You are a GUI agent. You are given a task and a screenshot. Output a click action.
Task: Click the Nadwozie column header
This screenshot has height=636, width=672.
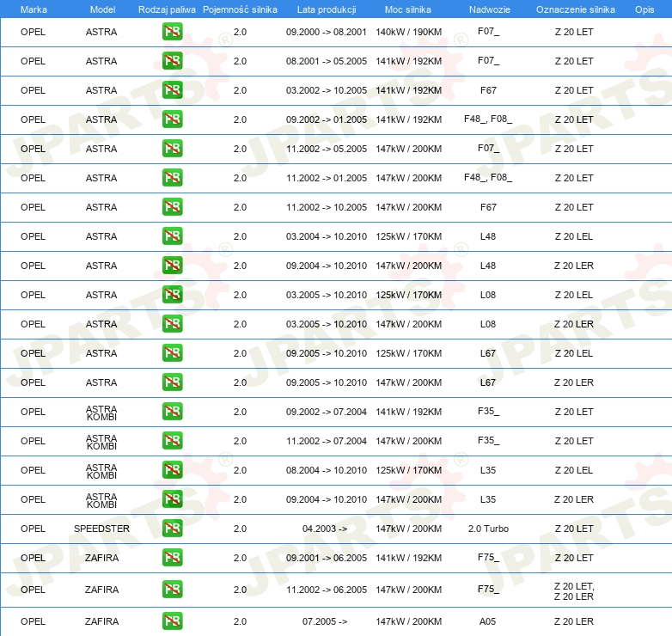pyautogui.click(x=490, y=9)
